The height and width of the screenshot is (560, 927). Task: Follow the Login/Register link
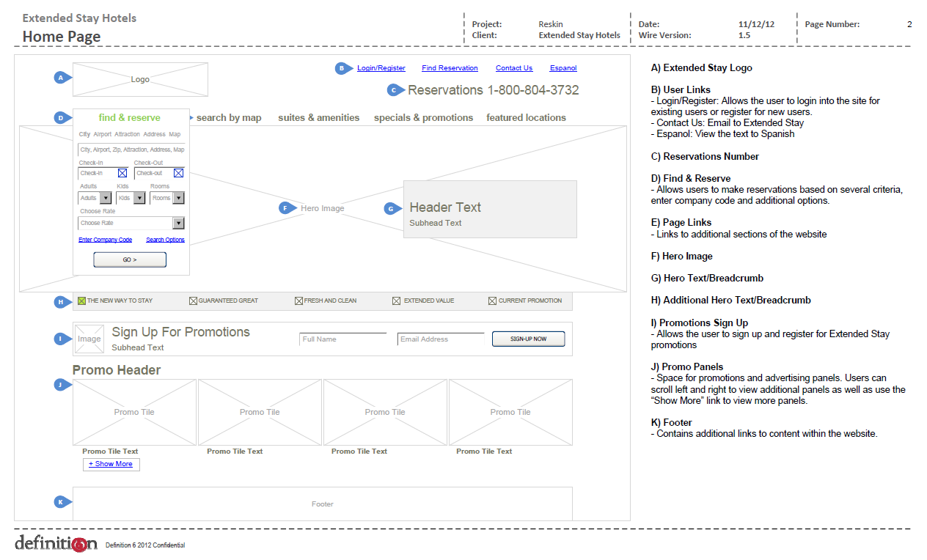tap(381, 68)
